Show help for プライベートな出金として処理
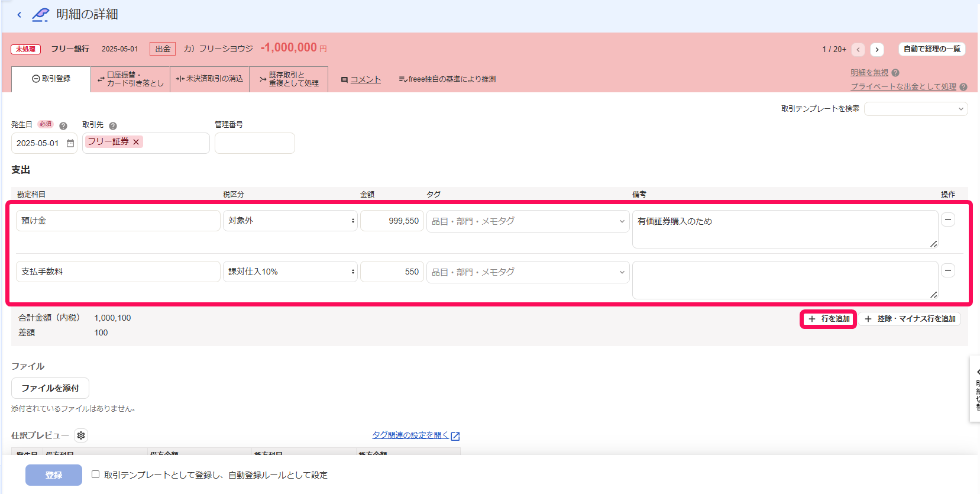The width and height of the screenshot is (980, 494). (x=963, y=87)
